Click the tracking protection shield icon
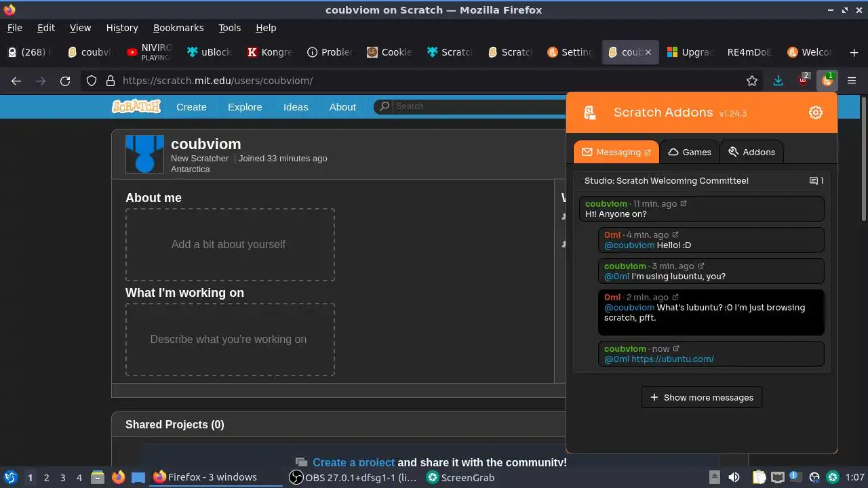The width and height of the screenshot is (868, 488). [92, 81]
